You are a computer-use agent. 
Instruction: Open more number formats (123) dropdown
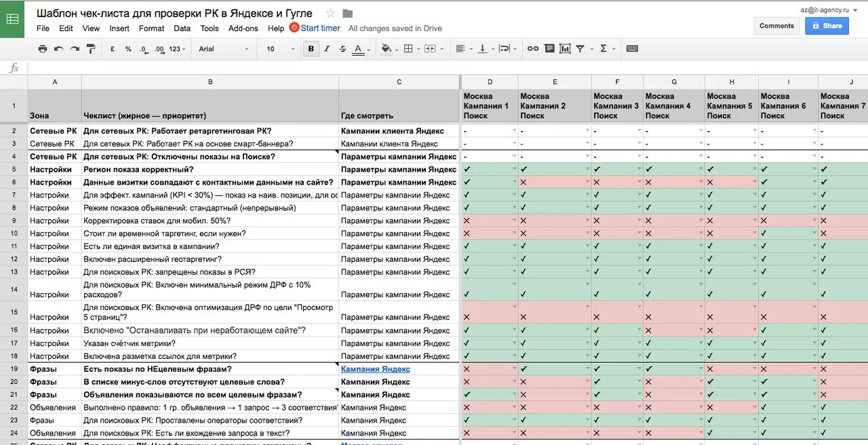pyautogui.click(x=178, y=49)
